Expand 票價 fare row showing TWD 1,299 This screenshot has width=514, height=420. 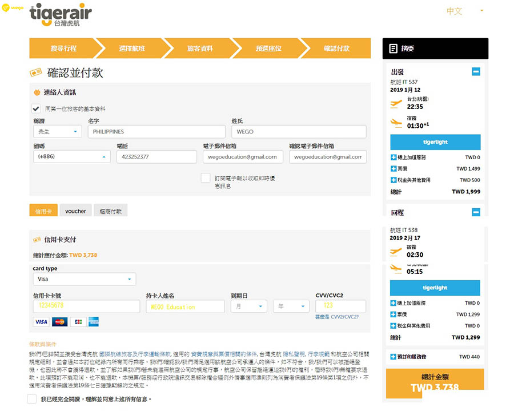(393, 314)
